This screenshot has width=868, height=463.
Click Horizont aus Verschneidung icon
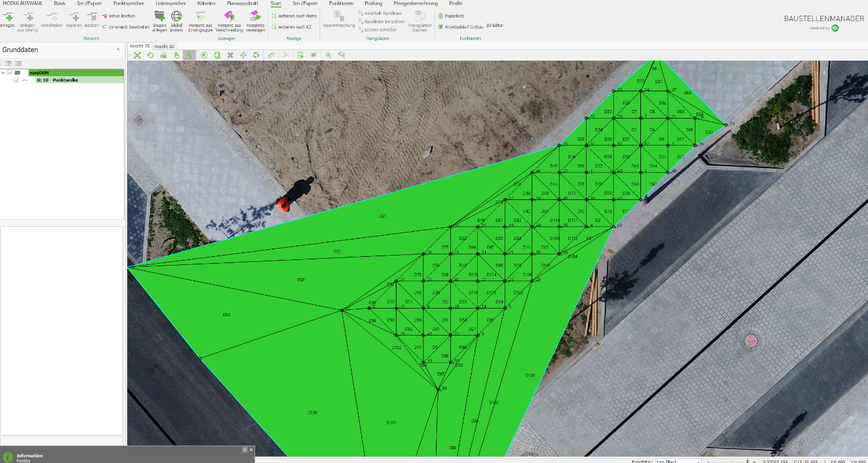pos(229,16)
